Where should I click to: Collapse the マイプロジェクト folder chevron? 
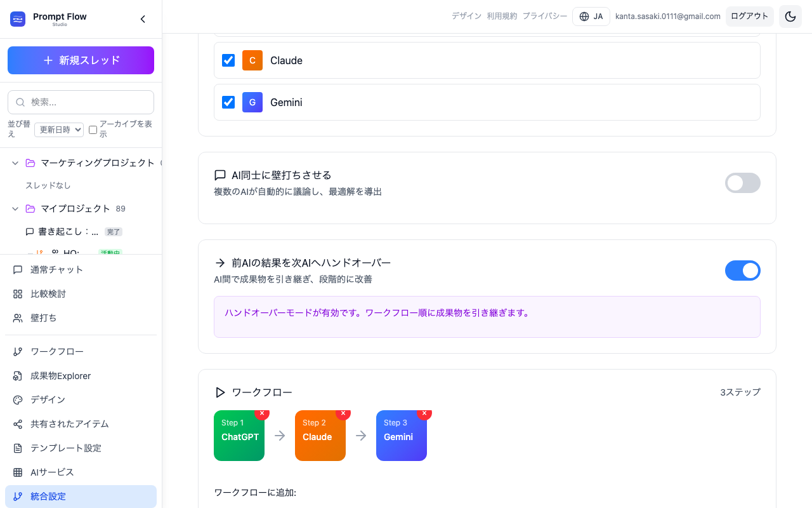click(x=15, y=209)
